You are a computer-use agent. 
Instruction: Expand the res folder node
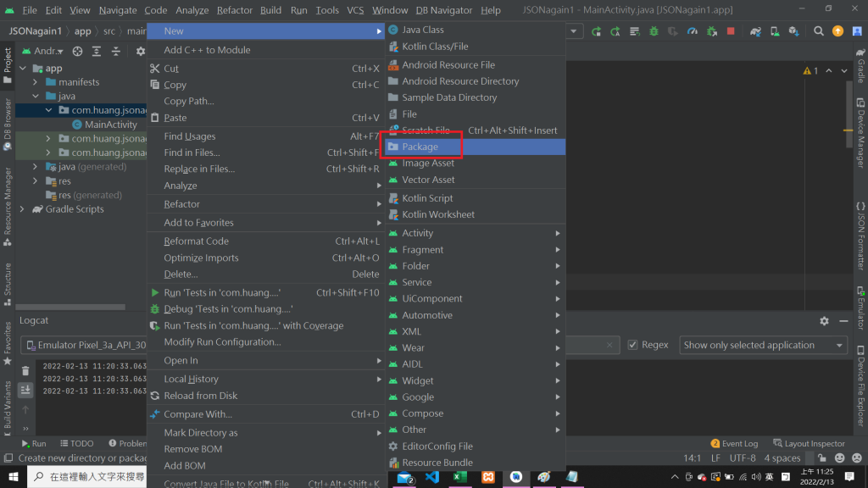tap(36, 181)
